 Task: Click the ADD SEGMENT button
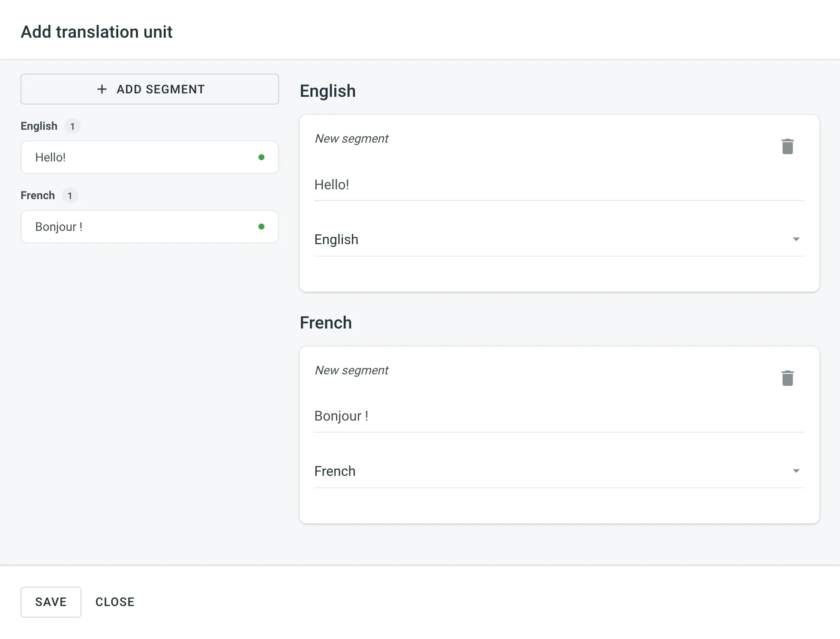(150, 89)
